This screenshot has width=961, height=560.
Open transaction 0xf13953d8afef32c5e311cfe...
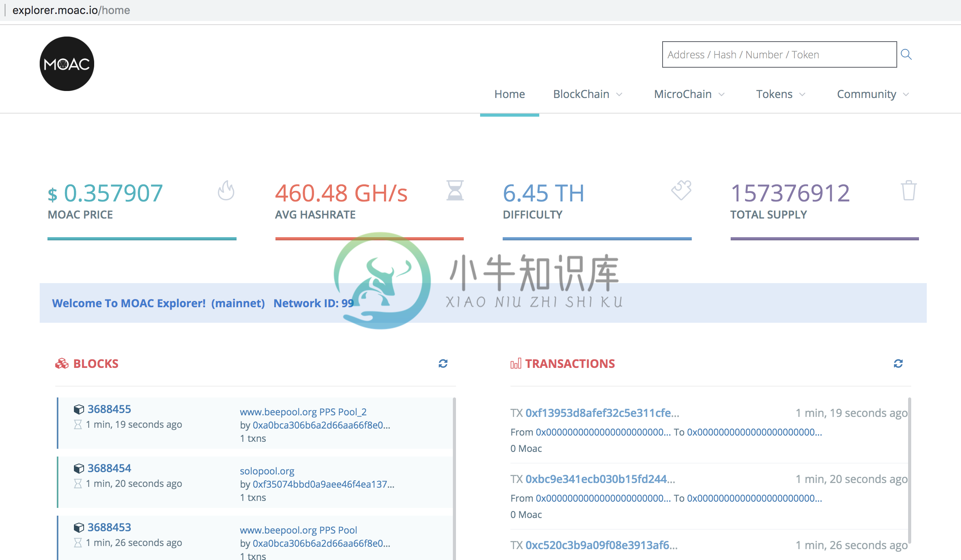[602, 413]
